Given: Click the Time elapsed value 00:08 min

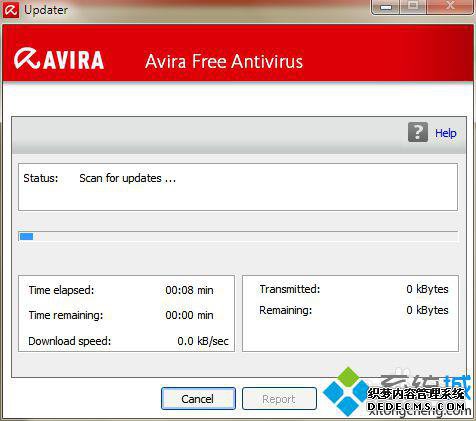Looking at the screenshot, I should pos(189,290).
